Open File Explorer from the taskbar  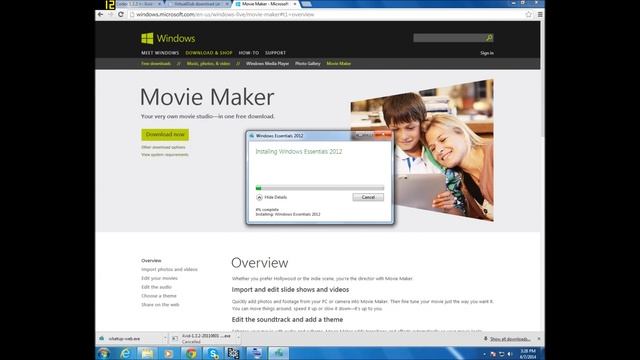[147, 353]
